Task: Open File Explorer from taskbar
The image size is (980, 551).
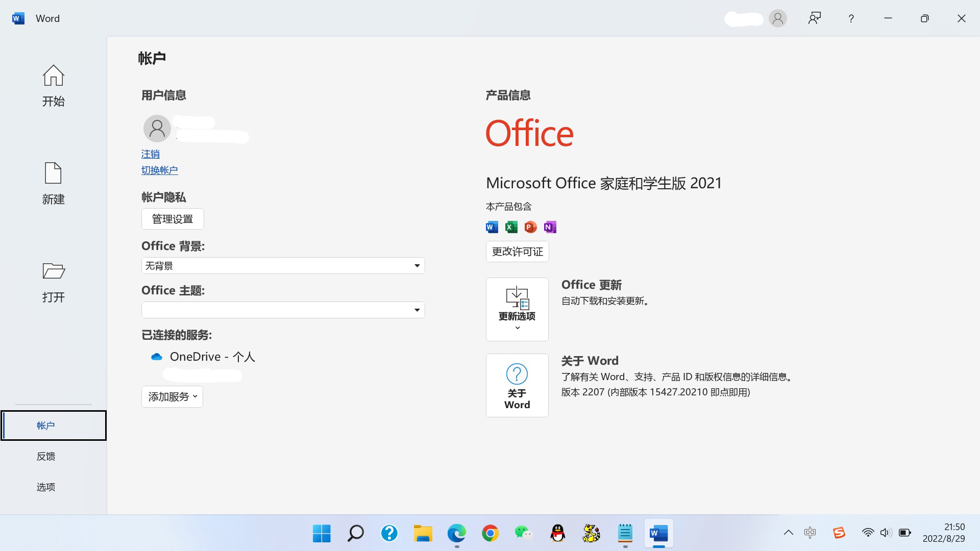Action: pyautogui.click(x=423, y=534)
